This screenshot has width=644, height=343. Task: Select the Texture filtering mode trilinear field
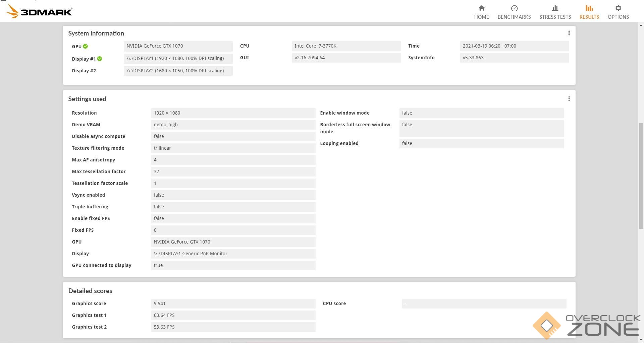(x=233, y=148)
